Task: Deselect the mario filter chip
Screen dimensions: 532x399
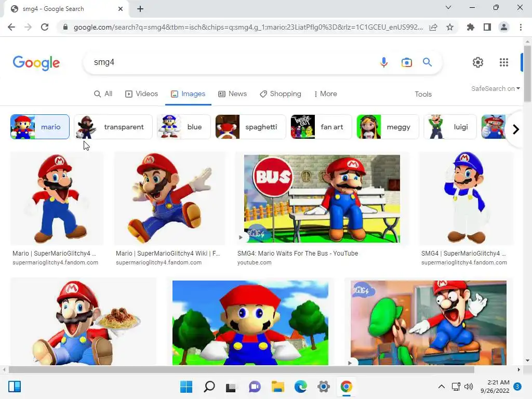Action: pyautogui.click(x=40, y=127)
